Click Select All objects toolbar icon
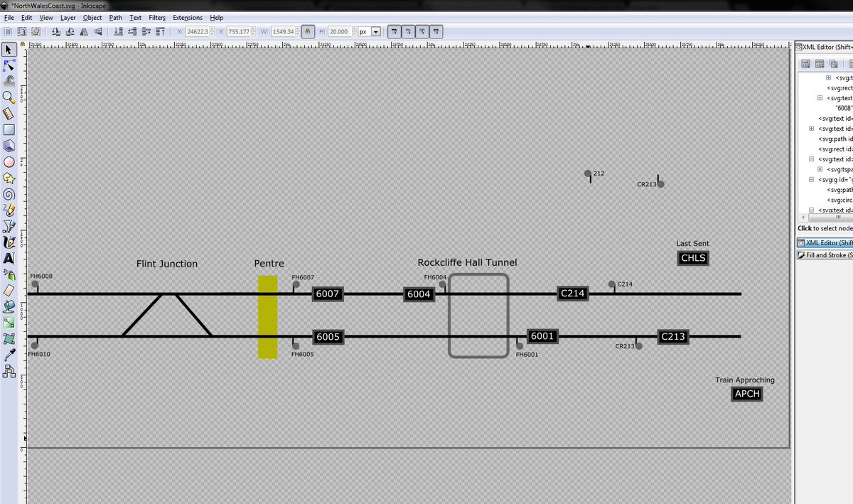Viewport: 853px width, 504px height. coord(8,31)
